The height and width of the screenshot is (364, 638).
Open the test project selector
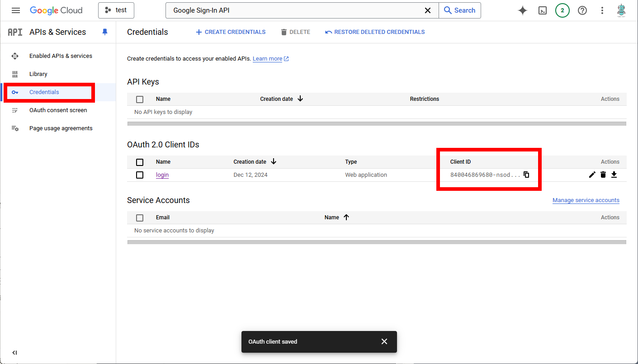coord(116,10)
